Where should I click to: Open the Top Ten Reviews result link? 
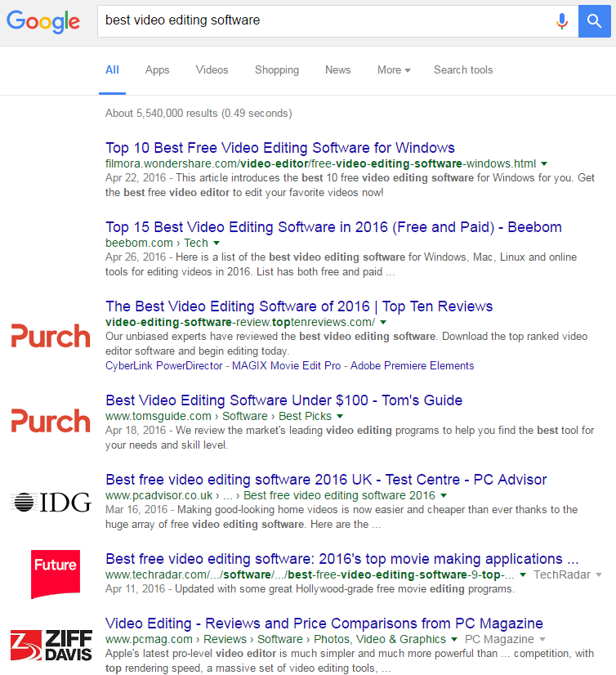click(299, 306)
